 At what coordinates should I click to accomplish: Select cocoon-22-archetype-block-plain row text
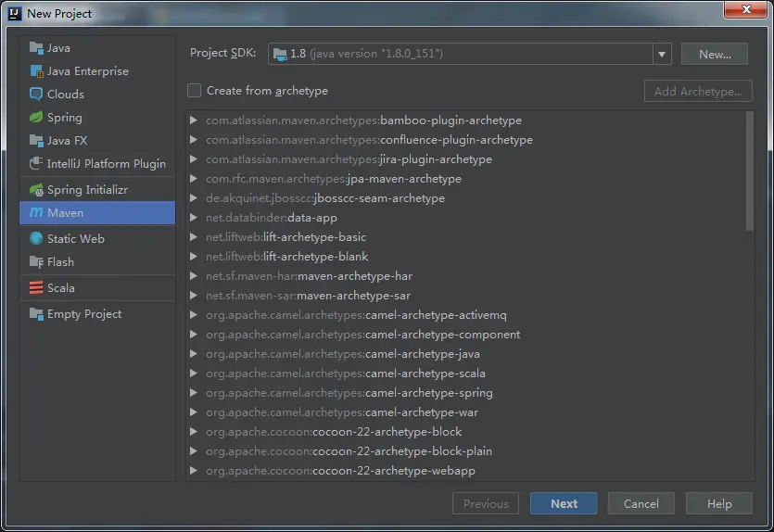[x=349, y=451]
